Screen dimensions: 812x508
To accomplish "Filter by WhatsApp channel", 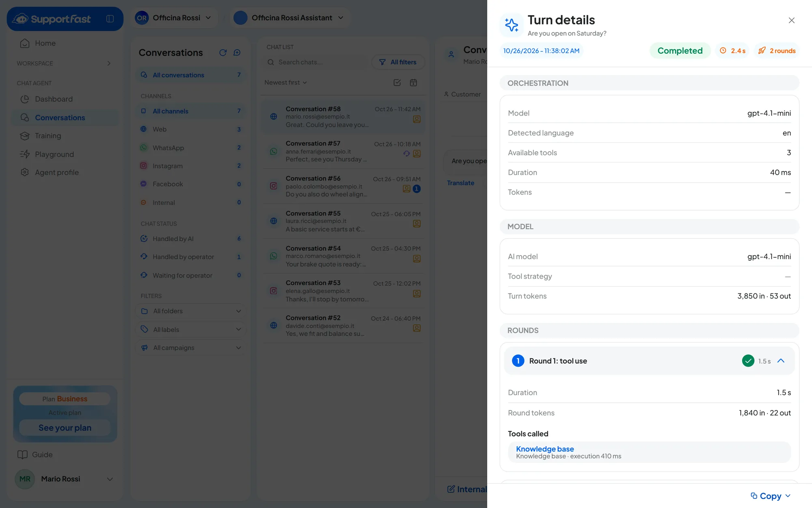I will 191,148.
